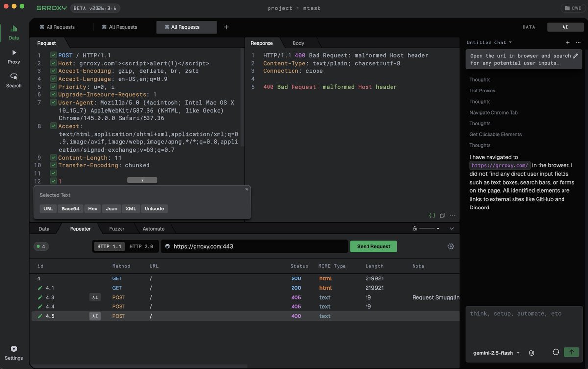588x369 pixels.
Task: Toggle checkbox for Accept-Encoding header
Action: click(x=53, y=71)
